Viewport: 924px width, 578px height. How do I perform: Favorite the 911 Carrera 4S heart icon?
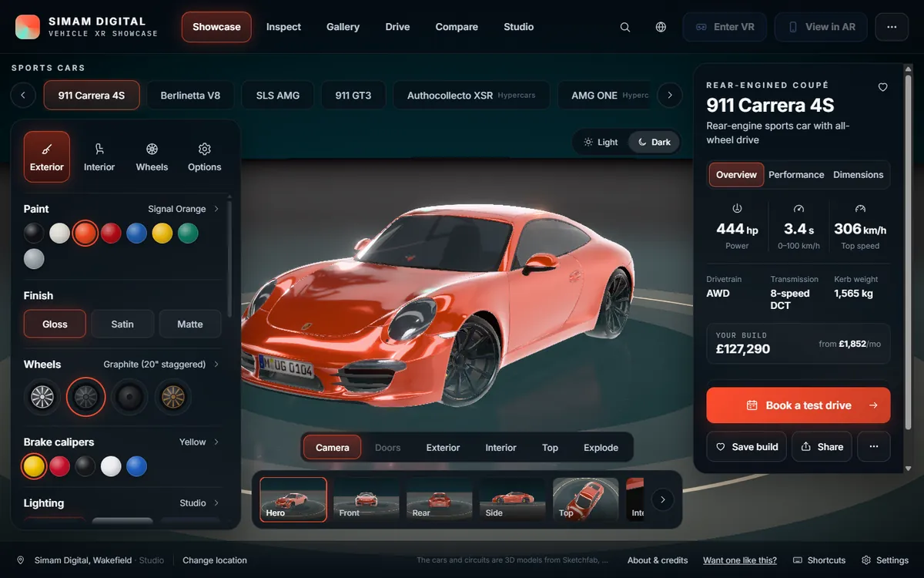tap(883, 87)
